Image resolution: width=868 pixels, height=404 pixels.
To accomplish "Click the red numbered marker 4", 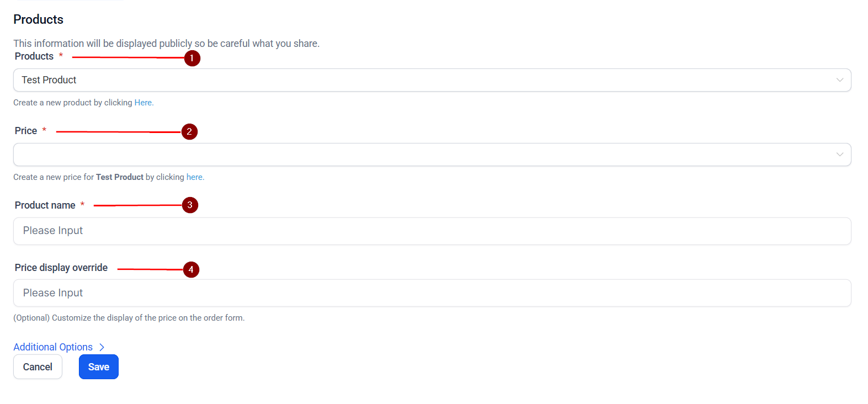I will (191, 269).
